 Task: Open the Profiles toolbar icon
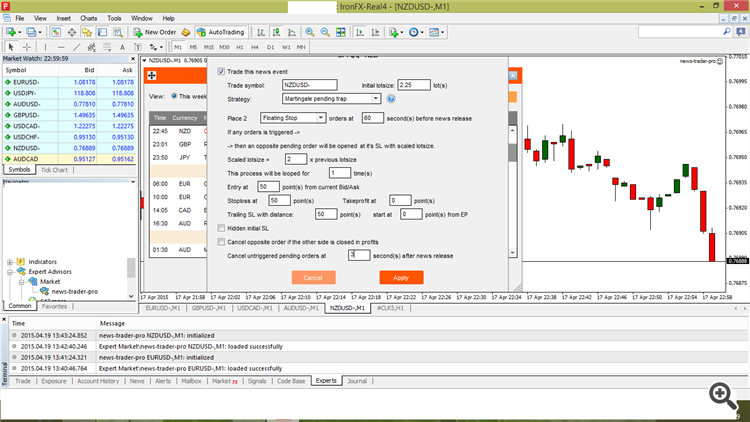tap(31, 32)
